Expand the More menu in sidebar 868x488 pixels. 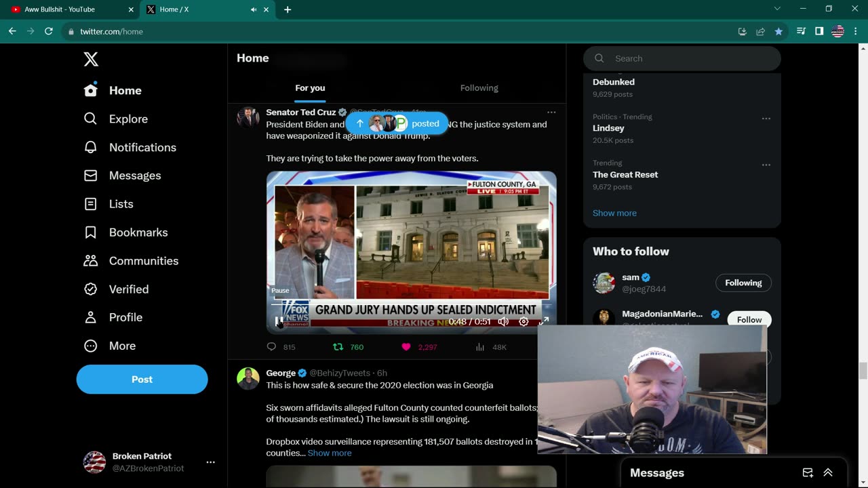[109, 346]
